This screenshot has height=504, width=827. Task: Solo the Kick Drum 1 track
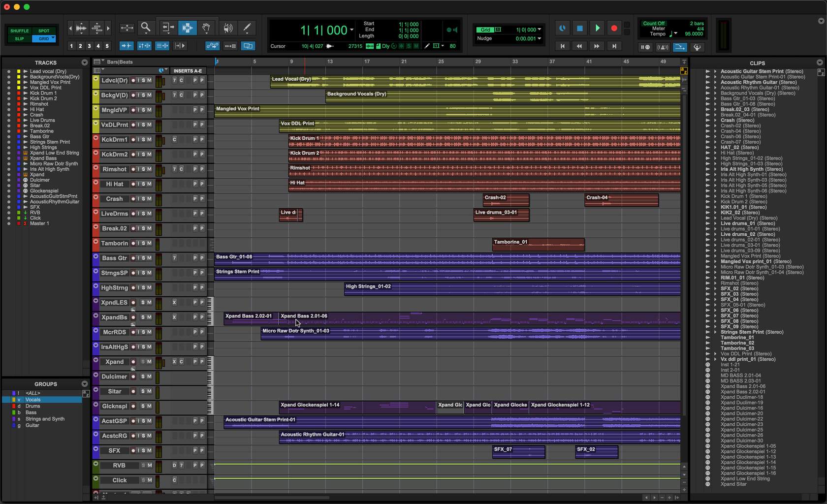[143, 140]
